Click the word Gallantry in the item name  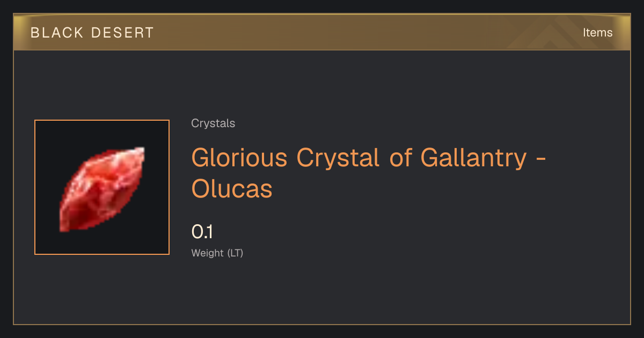tap(473, 158)
